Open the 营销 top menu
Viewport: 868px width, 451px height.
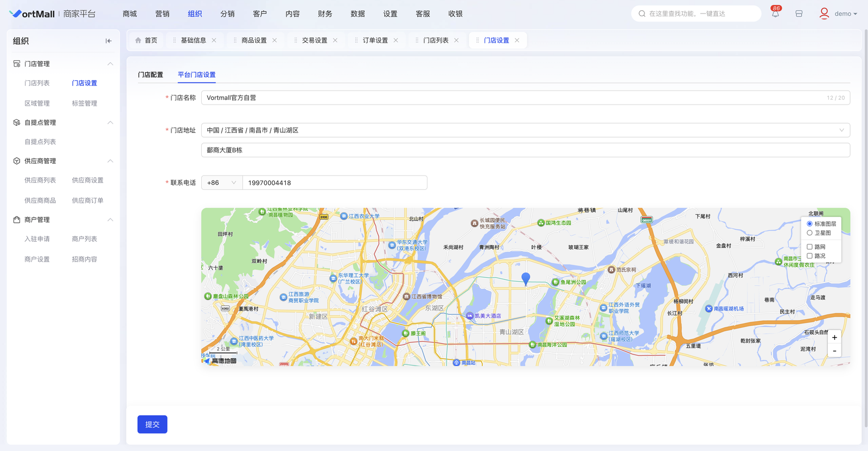click(x=162, y=14)
